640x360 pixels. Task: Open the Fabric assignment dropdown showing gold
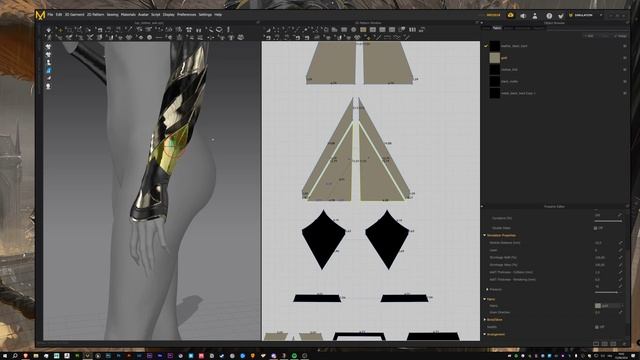click(x=609, y=306)
